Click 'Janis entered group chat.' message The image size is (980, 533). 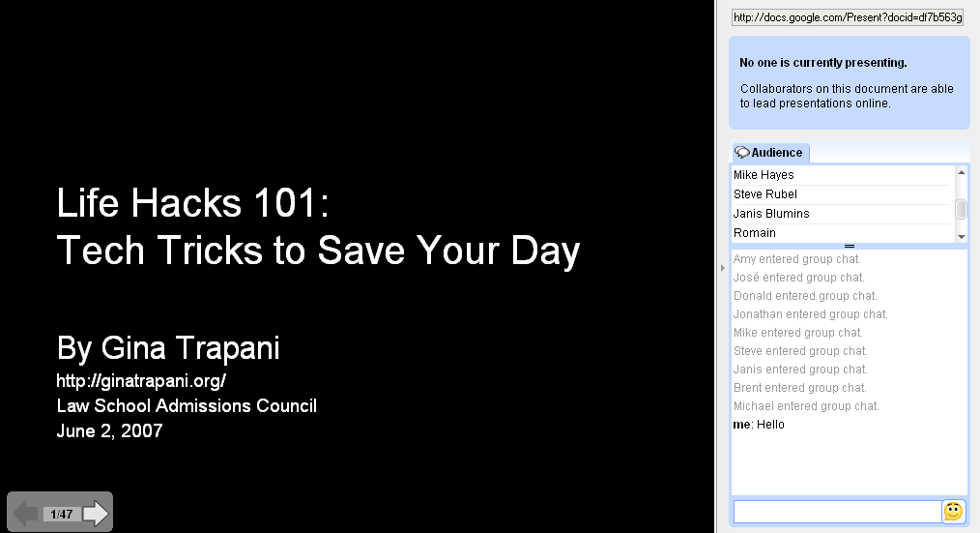pyautogui.click(x=800, y=370)
